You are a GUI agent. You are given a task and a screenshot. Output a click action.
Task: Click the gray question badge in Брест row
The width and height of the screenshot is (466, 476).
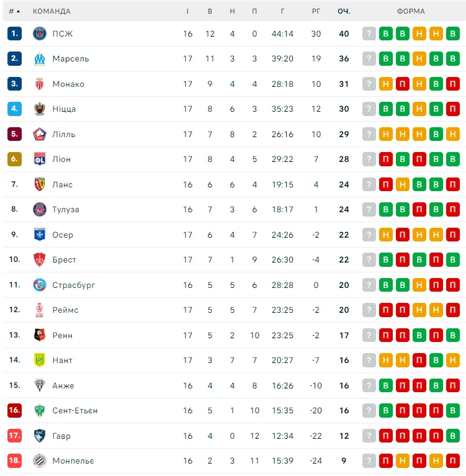coord(369,259)
